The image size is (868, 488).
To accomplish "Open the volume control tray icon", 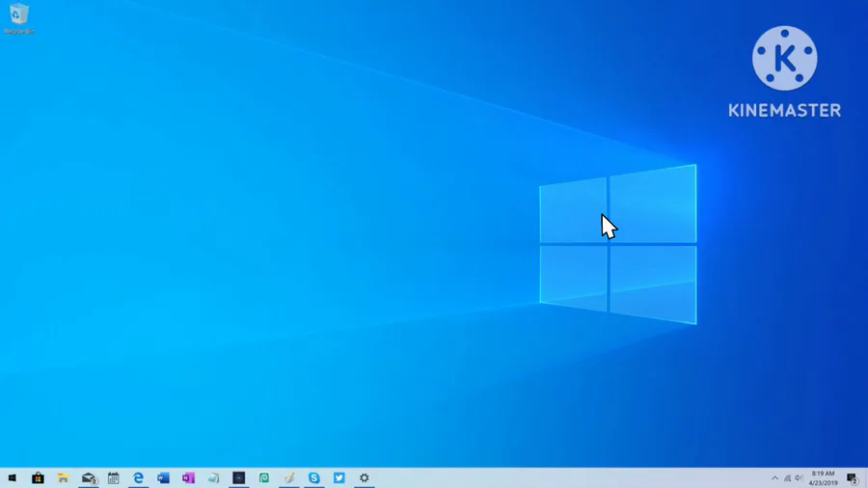I will pyautogui.click(x=799, y=478).
